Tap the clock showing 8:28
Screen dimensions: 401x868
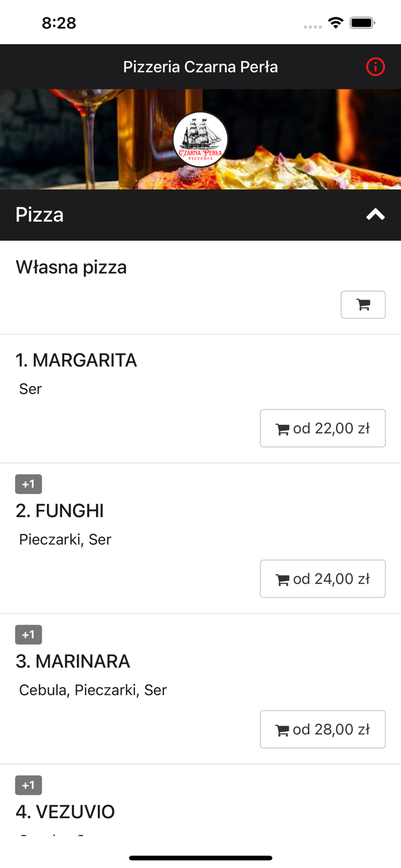pyautogui.click(x=59, y=23)
